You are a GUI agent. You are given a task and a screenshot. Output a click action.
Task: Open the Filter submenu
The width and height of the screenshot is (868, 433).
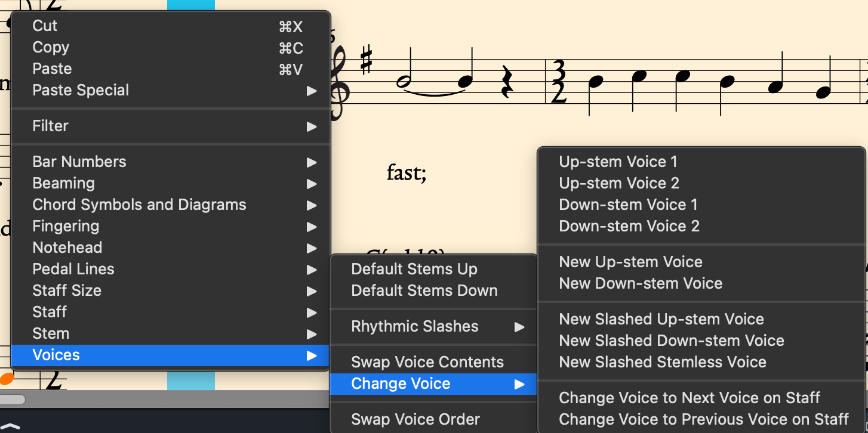pyautogui.click(x=51, y=126)
